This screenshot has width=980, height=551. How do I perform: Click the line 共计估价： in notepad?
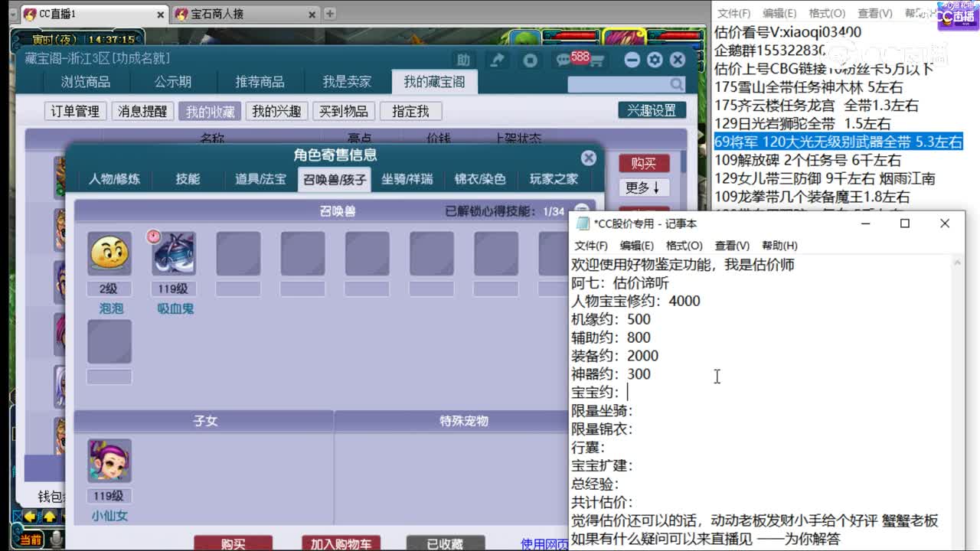coord(602,502)
